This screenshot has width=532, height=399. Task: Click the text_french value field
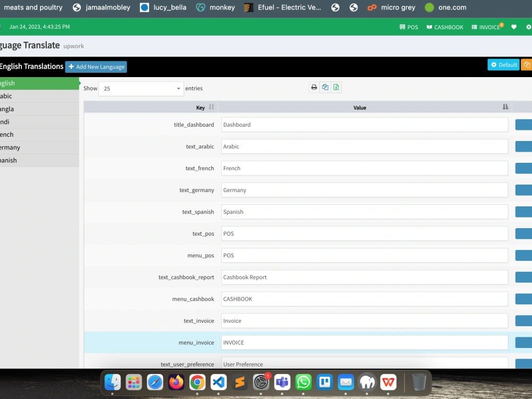click(364, 168)
